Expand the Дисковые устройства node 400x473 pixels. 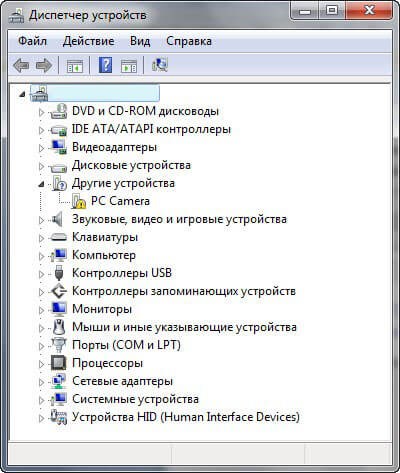coord(41,166)
